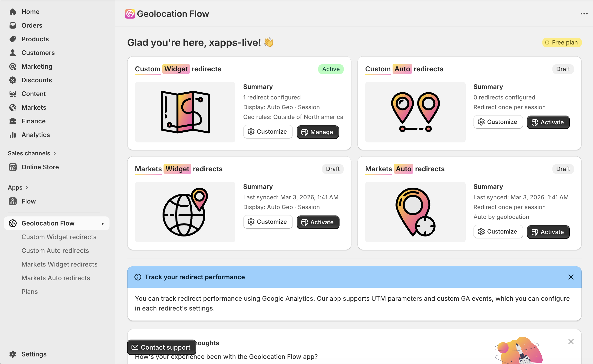Open Contact support
Screen dimensions: 593x364
click(x=161, y=347)
